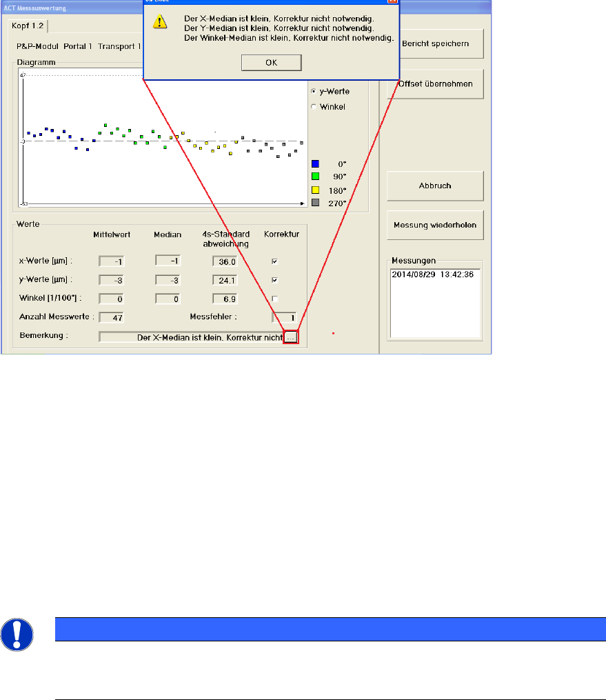This screenshot has height=700, width=606.
Task: Switch to the Kopf 1.2 tab
Action: pyautogui.click(x=28, y=26)
